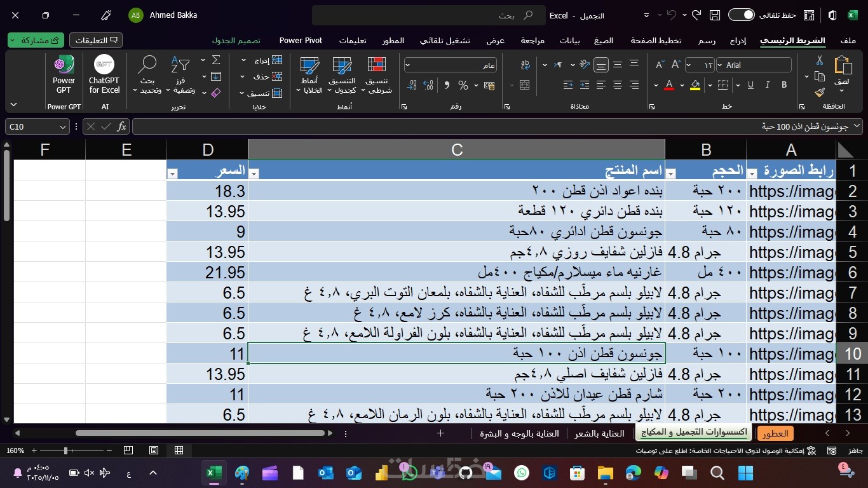868x488 pixels.
Task: Open the التعليقات comments button
Action: pos(96,41)
